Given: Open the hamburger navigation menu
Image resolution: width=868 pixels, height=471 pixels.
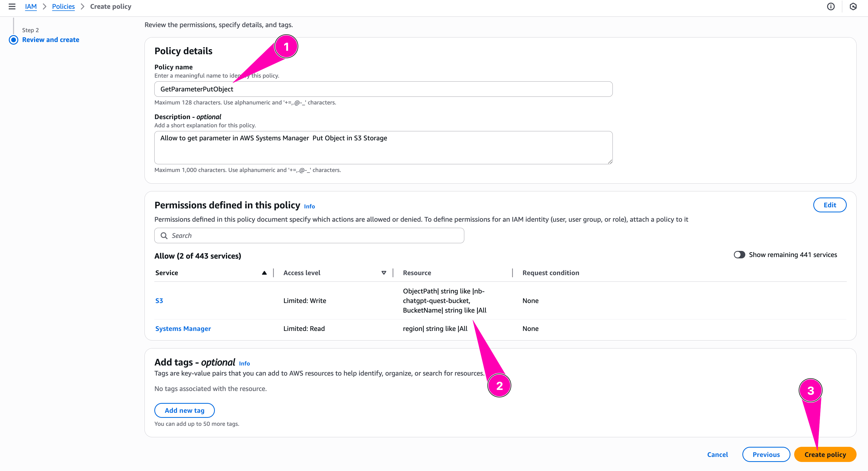Looking at the screenshot, I should point(12,6).
